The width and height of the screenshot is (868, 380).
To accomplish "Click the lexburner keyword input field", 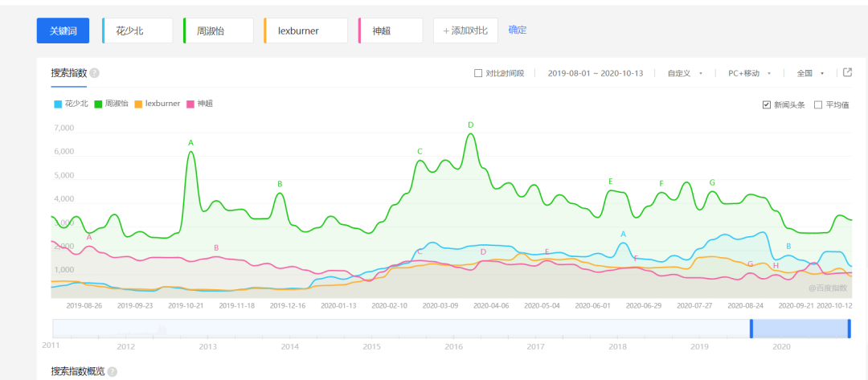I will tap(308, 31).
